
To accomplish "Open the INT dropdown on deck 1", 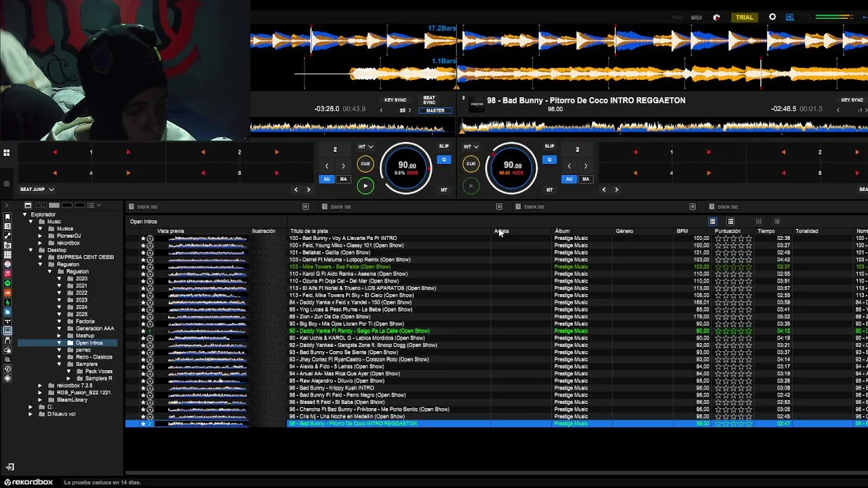I will click(366, 146).
